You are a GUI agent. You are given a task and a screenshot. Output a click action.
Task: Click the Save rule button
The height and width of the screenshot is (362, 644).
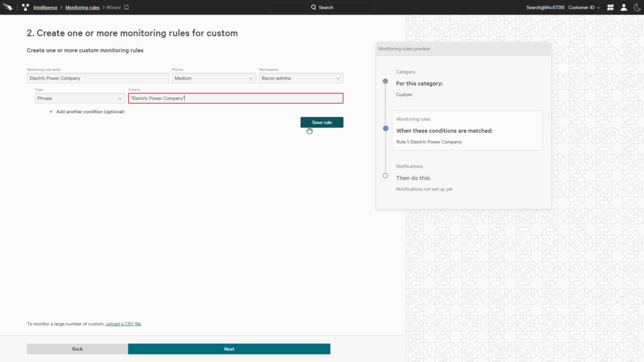(x=321, y=123)
